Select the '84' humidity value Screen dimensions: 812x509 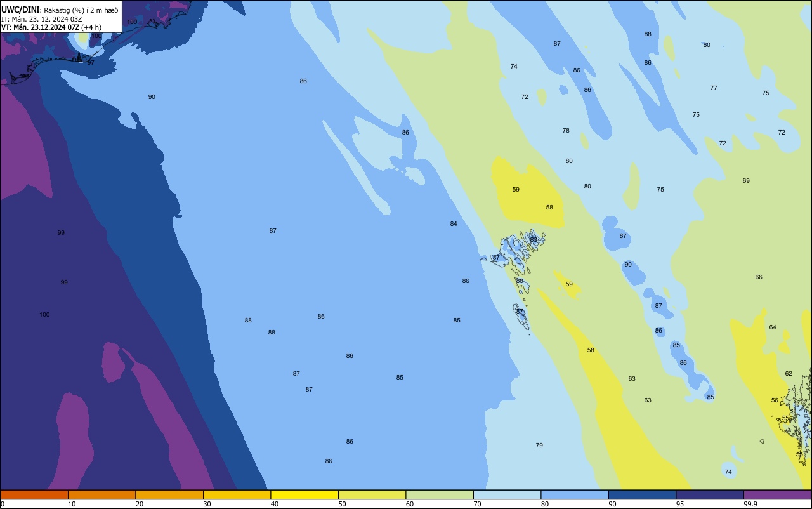[454, 223]
